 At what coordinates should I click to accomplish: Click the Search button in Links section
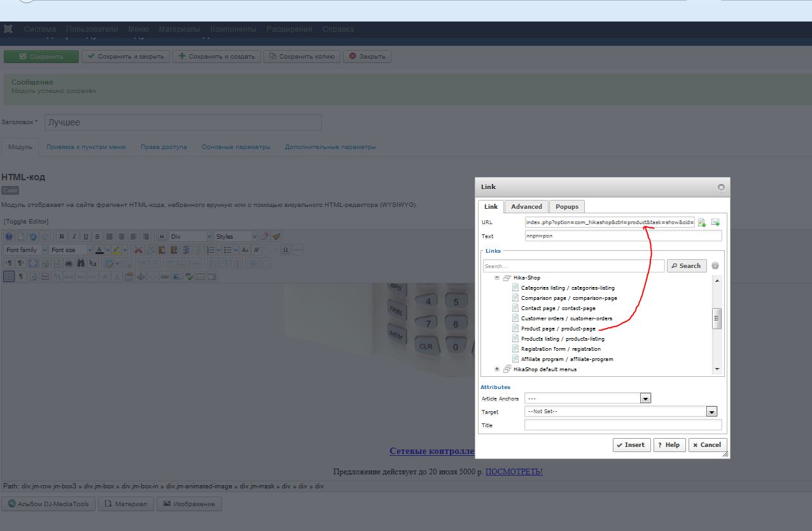687,266
